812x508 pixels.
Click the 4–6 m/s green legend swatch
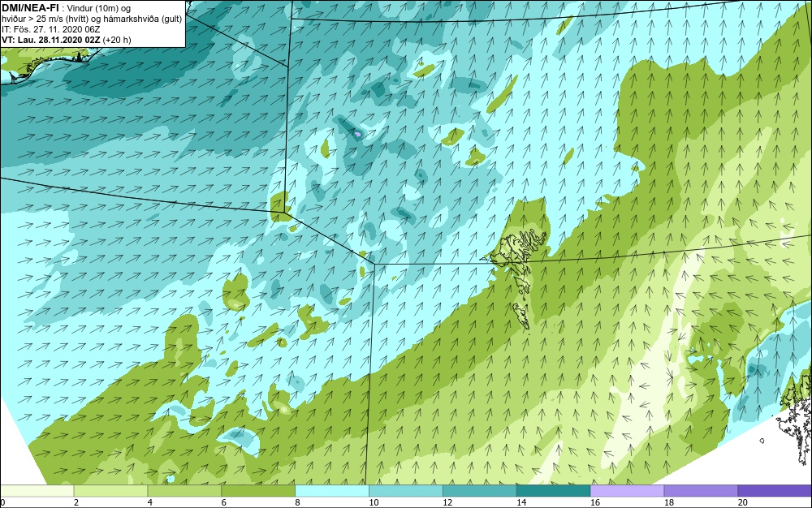pyautogui.click(x=184, y=490)
